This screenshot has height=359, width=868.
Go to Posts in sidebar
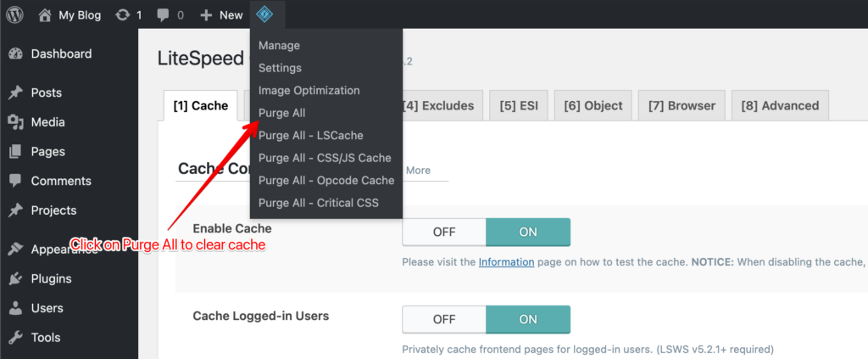point(47,93)
